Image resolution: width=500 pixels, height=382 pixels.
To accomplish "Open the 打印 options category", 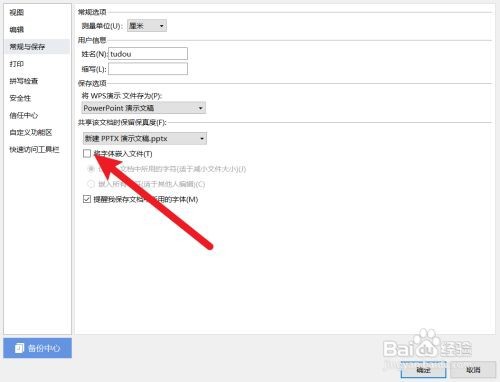I will tap(17, 64).
